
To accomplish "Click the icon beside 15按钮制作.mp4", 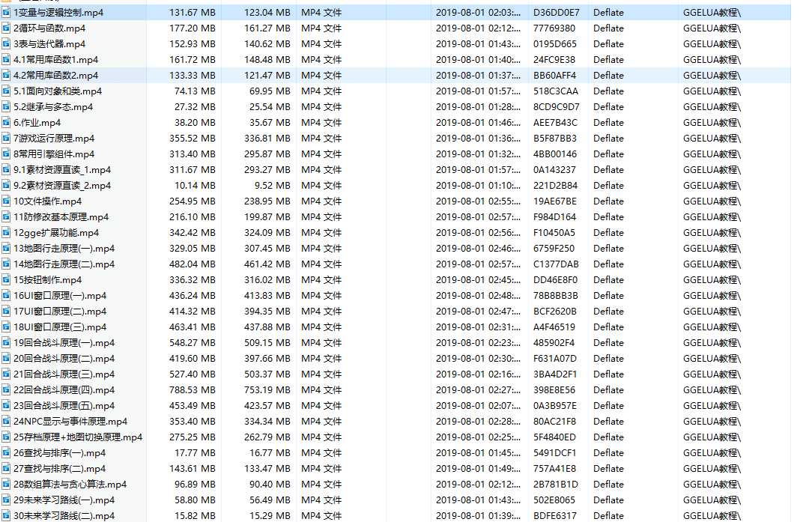I will pos(6,279).
